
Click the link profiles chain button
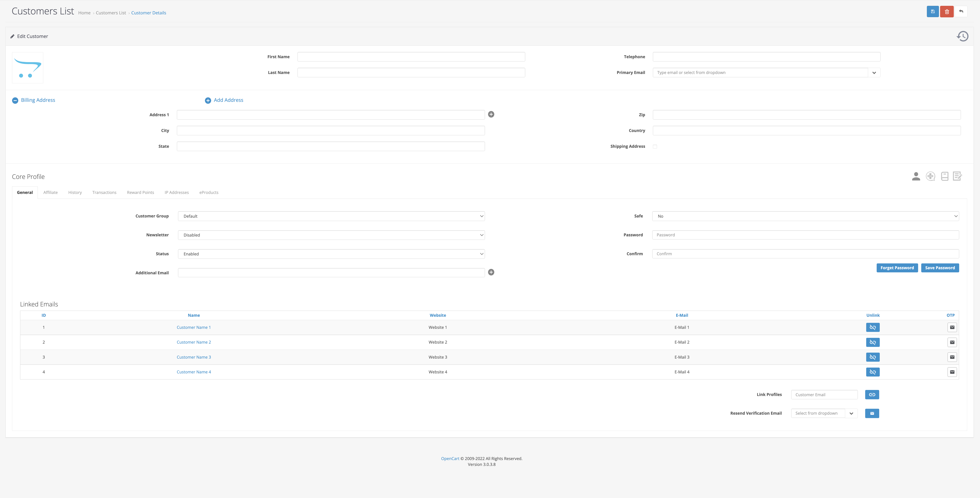(872, 394)
